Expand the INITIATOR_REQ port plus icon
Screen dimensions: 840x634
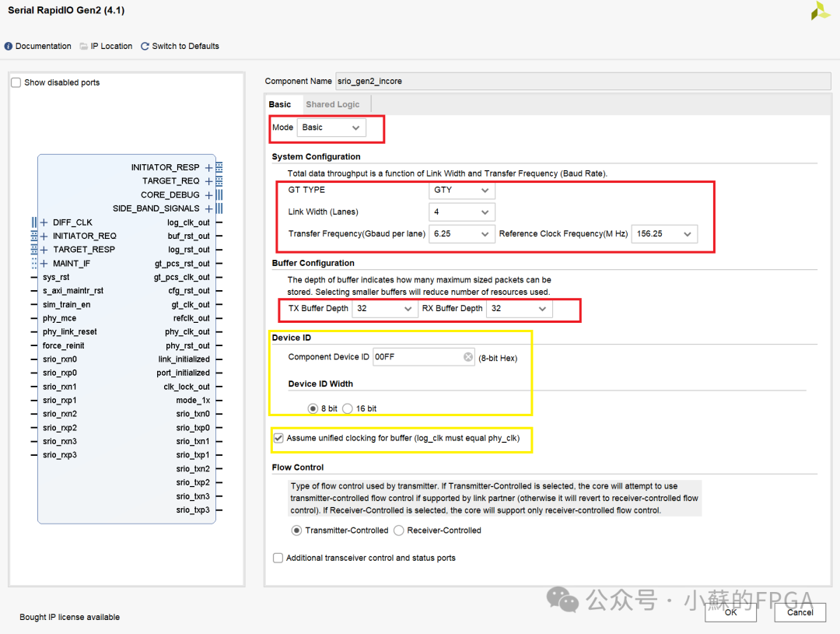point(44,236)
